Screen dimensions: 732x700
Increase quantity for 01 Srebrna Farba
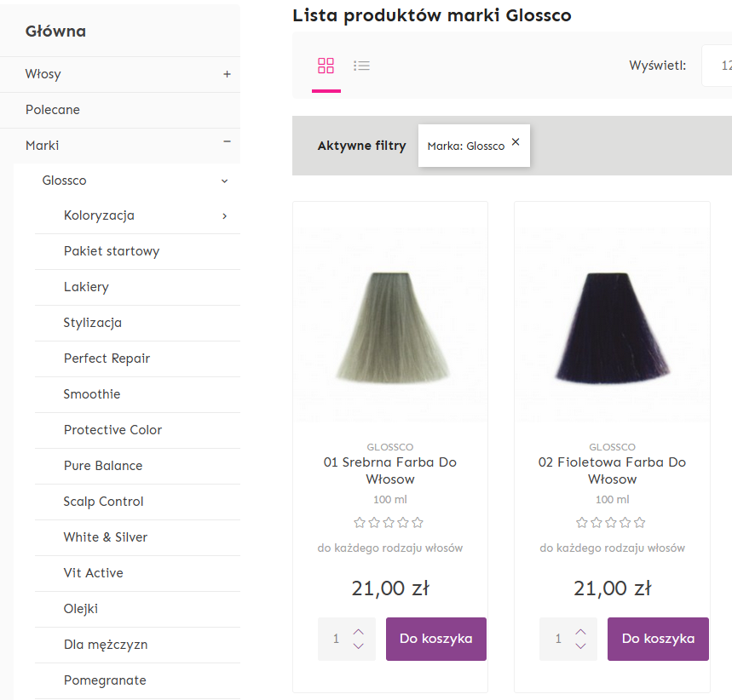pos(358,631)
